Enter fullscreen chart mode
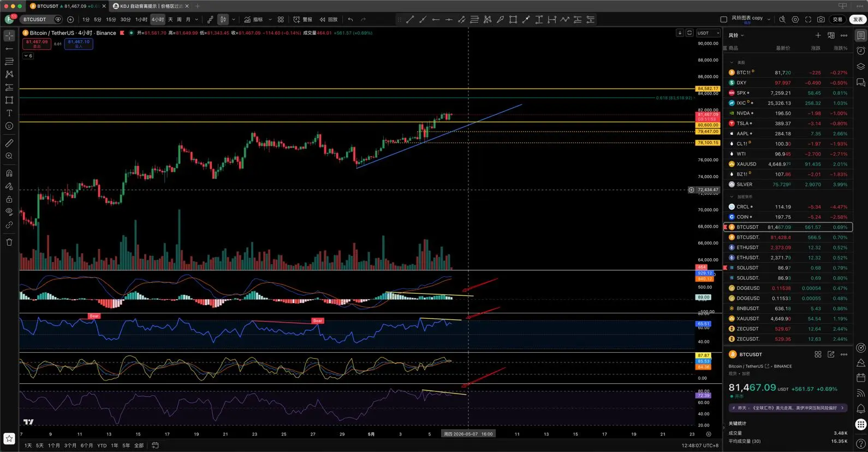Screen dimensions: 868x452 click(808, 20)
